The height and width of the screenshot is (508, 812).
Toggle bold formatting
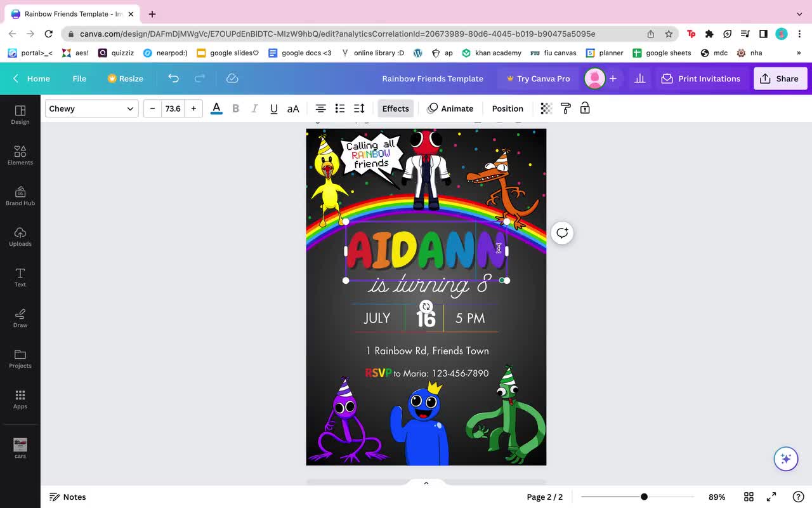point(235,109)
